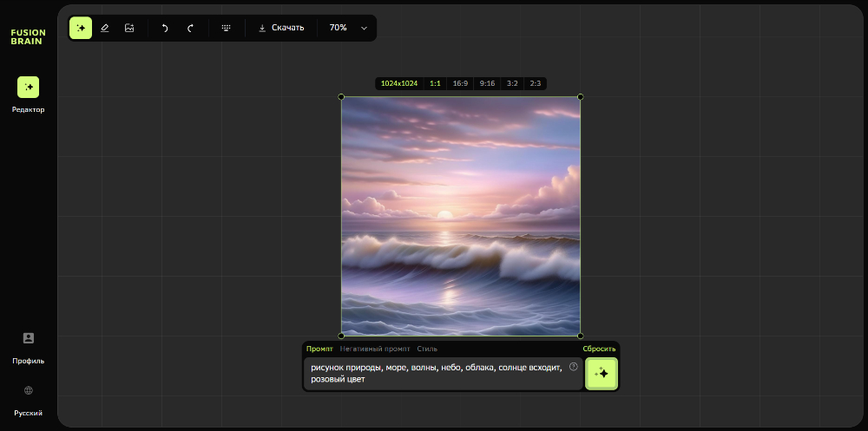Select the eraser tool
The image size is (868, 431).
click(105, 28)
